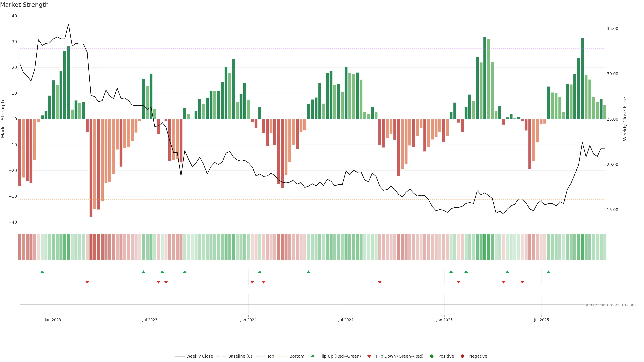Click the green Positive circle legend icon

pos(432,356)
